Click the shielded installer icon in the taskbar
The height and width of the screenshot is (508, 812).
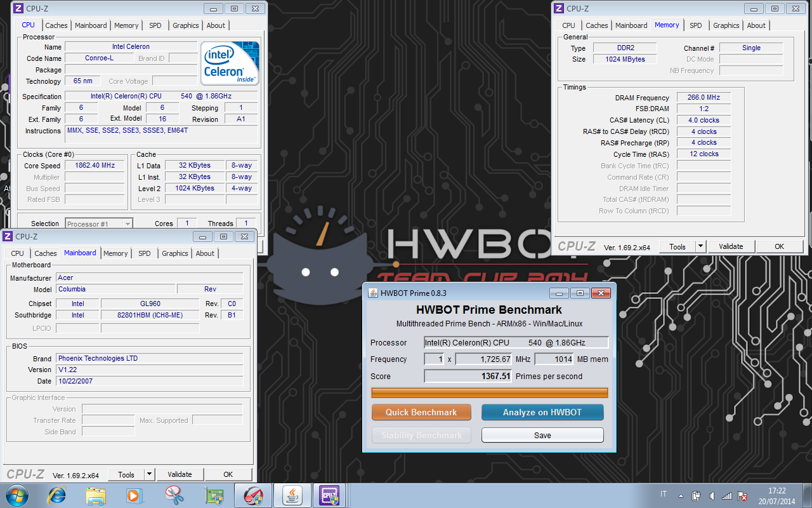click(214, 495)
